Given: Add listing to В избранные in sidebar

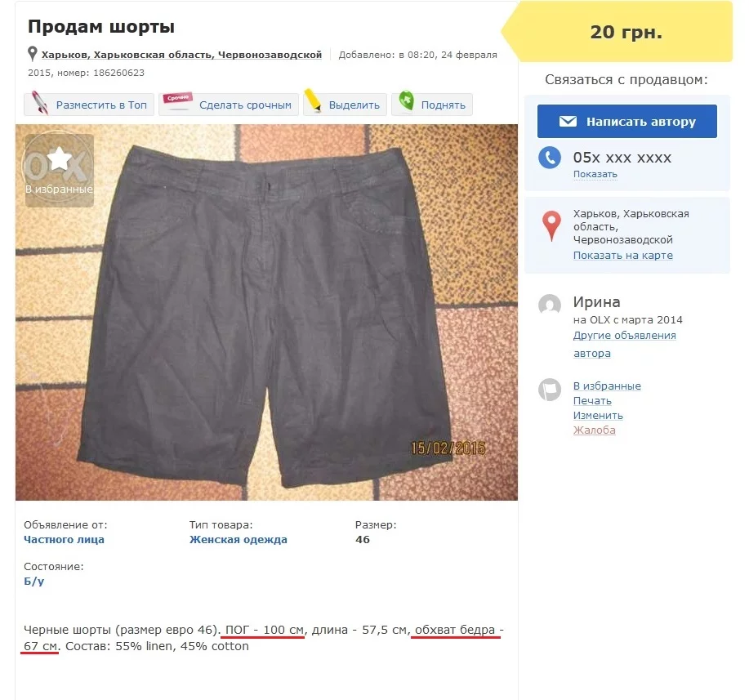Looking at the screenshot, I should 607,386.
